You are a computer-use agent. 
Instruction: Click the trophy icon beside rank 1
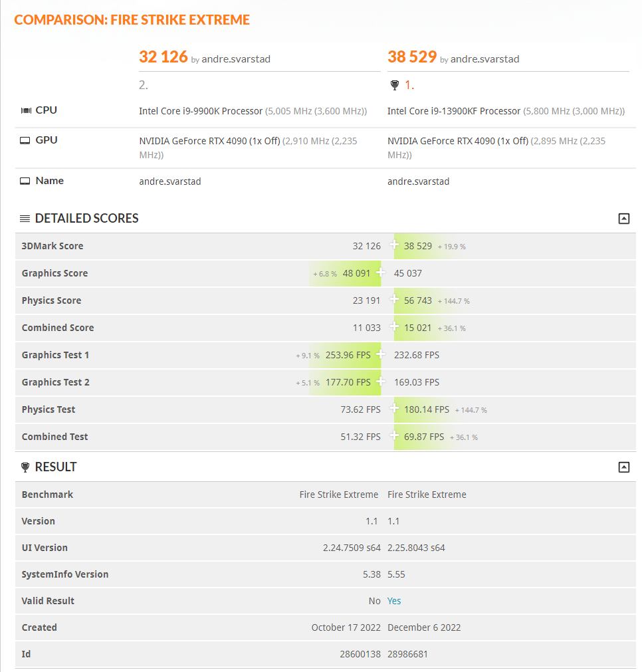395,85
